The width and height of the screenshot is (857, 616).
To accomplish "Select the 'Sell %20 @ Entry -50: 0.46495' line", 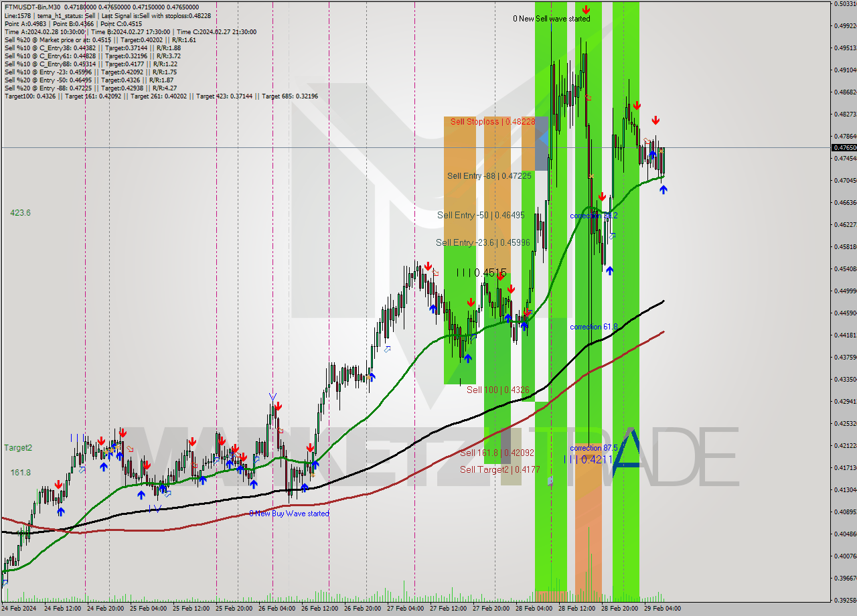I will click(88, 80).
